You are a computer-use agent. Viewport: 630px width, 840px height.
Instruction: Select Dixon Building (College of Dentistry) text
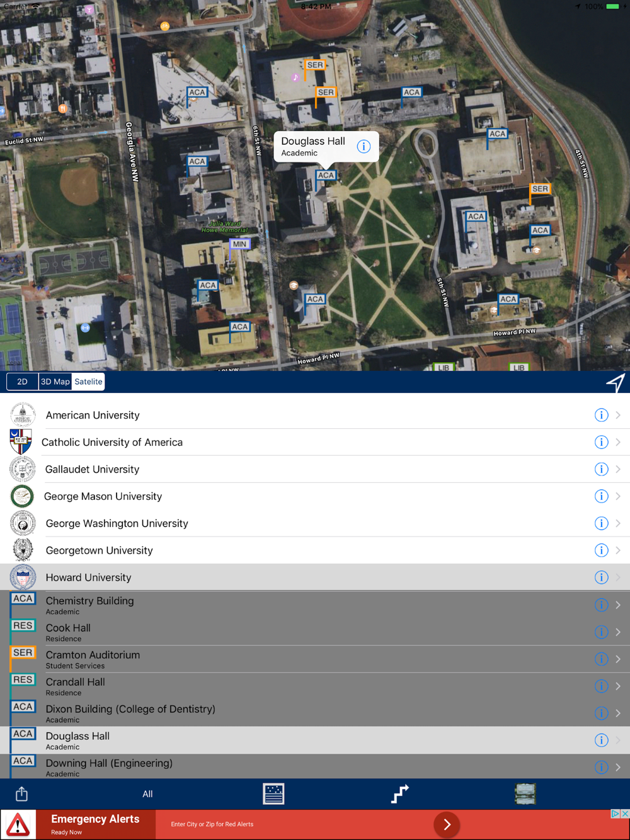click(x=130, y=709)
